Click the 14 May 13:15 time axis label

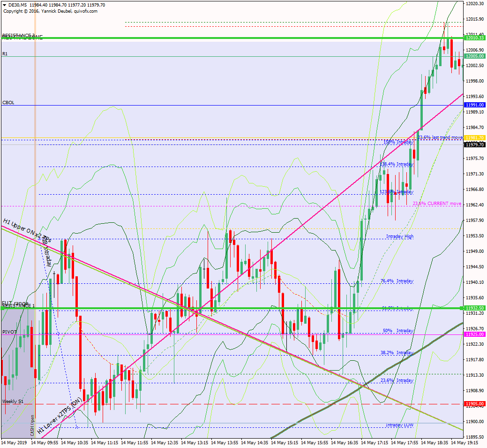(197, 442)
